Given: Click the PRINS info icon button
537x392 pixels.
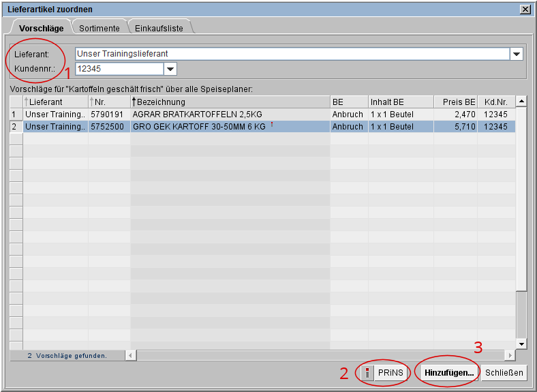Looking at the screenshot, I should [x=367, y=373].
